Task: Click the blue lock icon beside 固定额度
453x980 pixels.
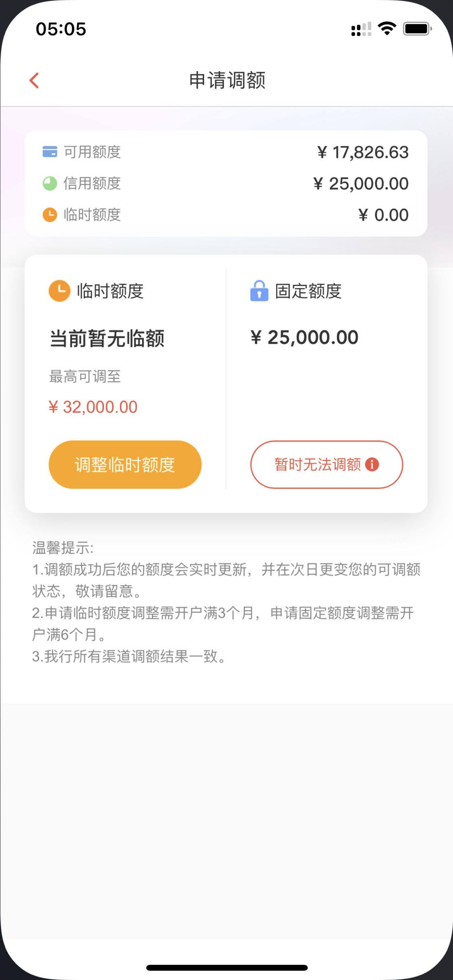Action: (259, 291)
